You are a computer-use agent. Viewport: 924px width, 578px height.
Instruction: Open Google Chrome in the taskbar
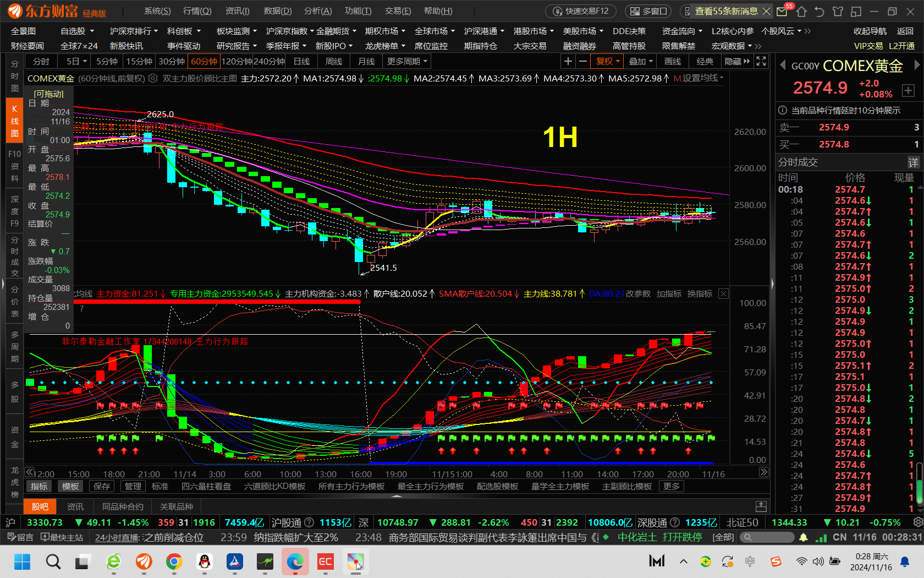(x=174, y=561)
